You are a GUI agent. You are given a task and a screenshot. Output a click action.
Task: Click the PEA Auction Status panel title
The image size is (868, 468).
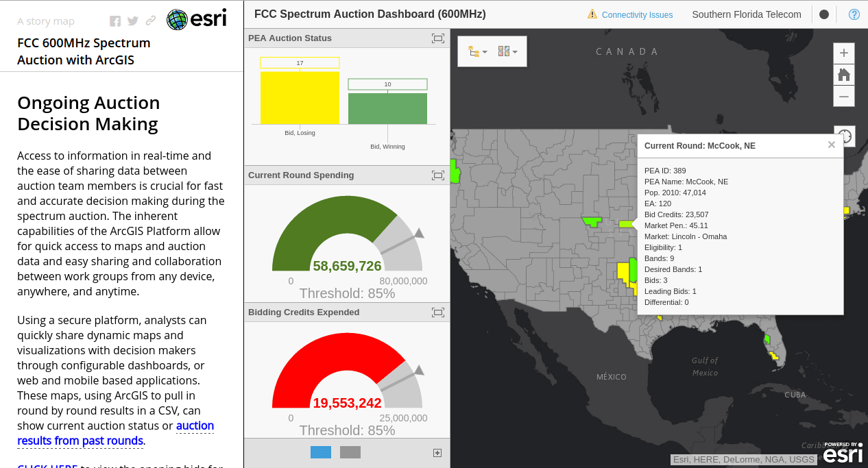290,38
